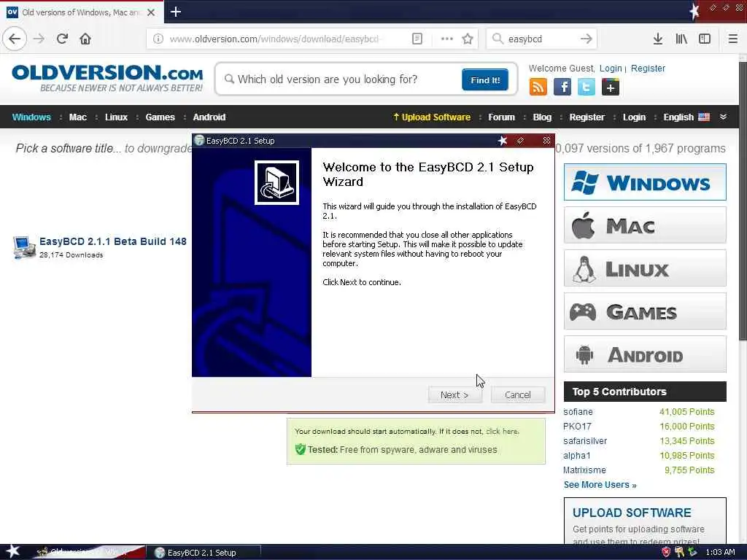
Task: Click the OLDVERSION.COM logo
Action: coord(107,79)
